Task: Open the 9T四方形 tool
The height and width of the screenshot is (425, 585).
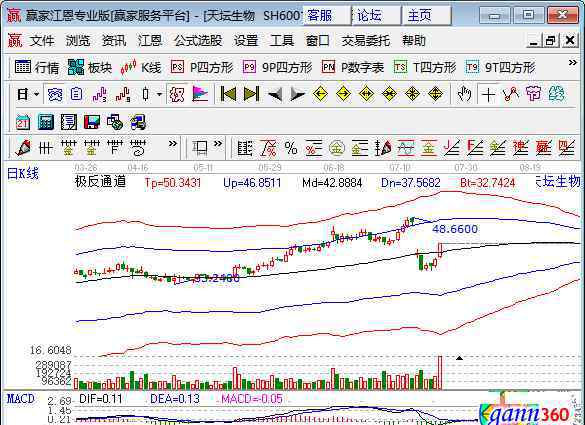Action: click(500, 67)
